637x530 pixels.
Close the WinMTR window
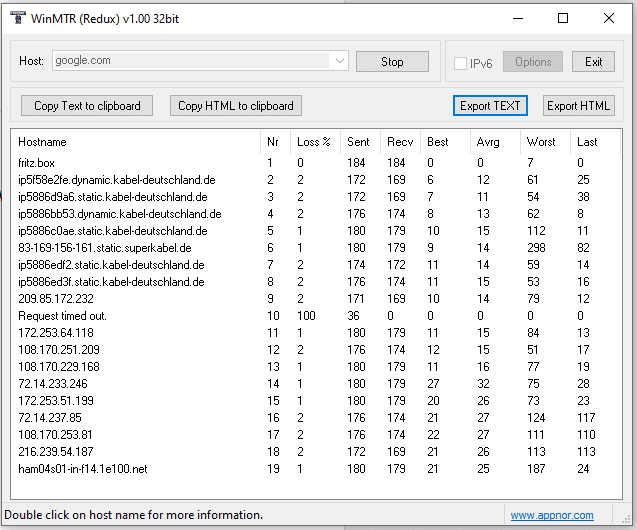pos(609,19)
